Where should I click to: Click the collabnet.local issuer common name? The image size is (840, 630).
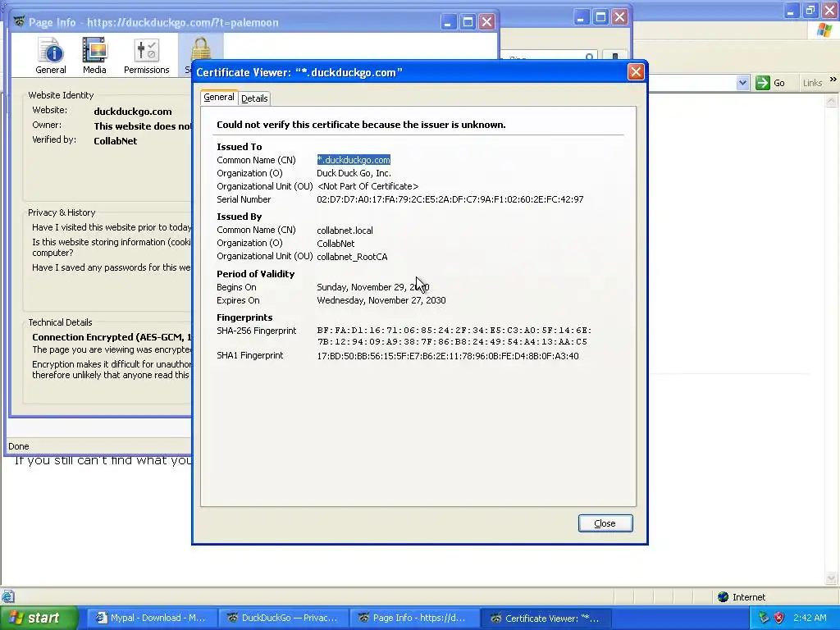point(345,231)
